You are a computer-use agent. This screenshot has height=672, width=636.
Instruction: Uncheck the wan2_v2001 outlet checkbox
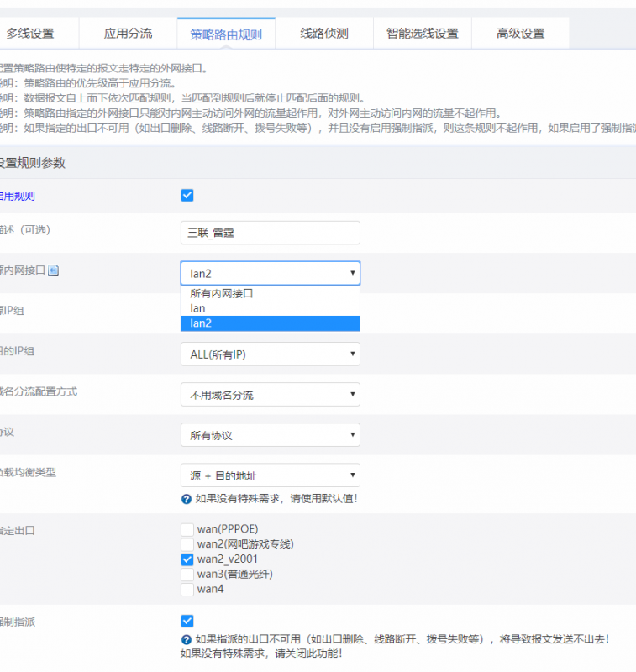click(x=187, y=559)
